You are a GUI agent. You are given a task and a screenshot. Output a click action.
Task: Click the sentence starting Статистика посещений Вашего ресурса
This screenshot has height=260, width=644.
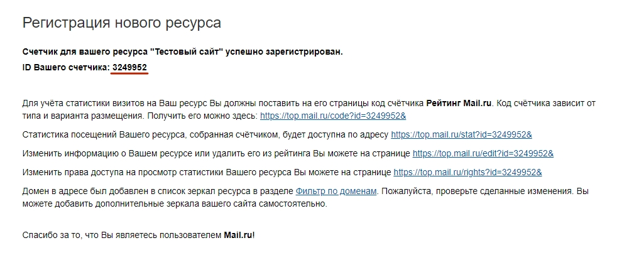coord(205,135)
